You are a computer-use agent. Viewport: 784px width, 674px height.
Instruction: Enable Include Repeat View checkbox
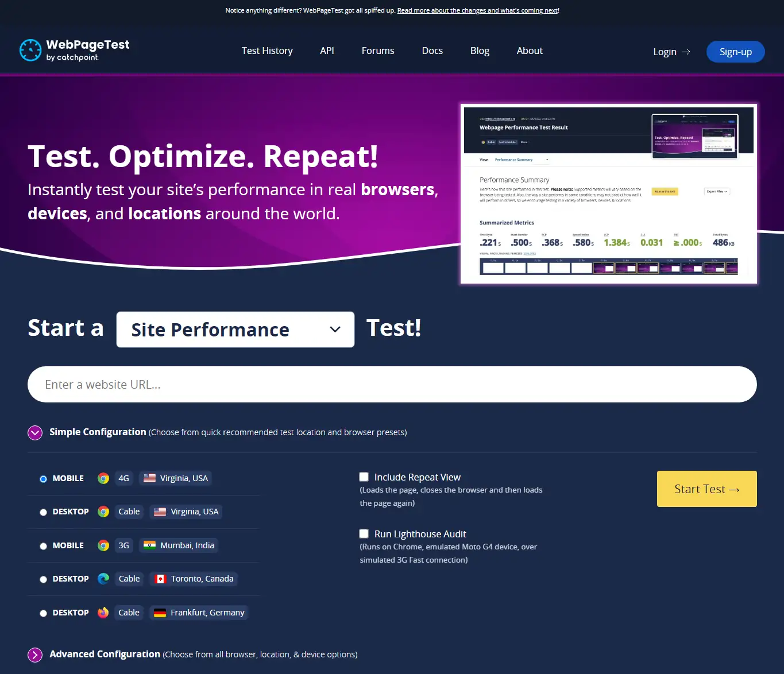[x=364, y=477]
